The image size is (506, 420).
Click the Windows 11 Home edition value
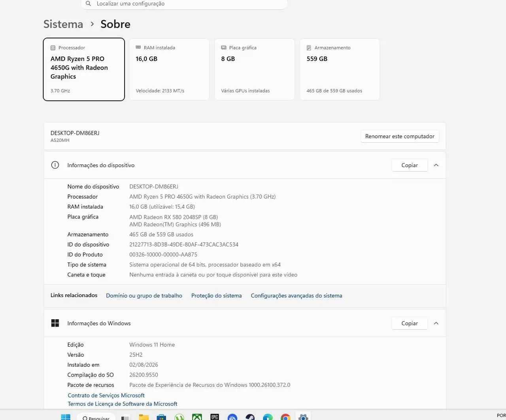pos(152,345)
